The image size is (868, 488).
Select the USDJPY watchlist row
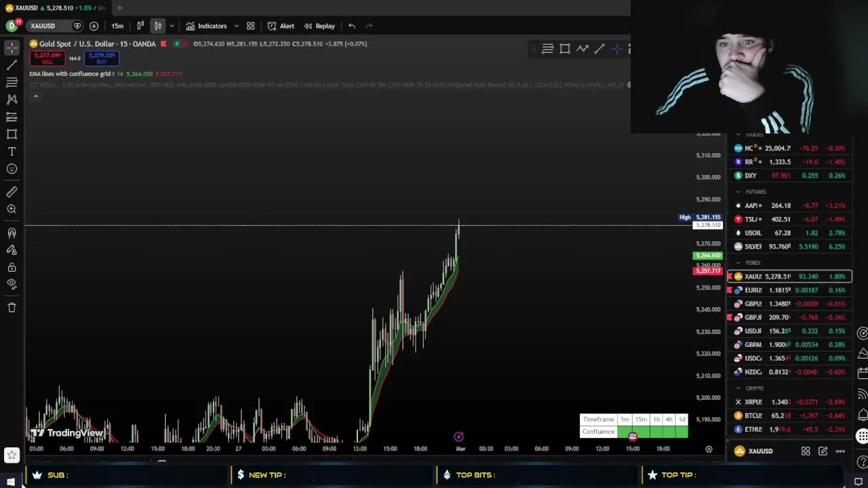point(789,331)
